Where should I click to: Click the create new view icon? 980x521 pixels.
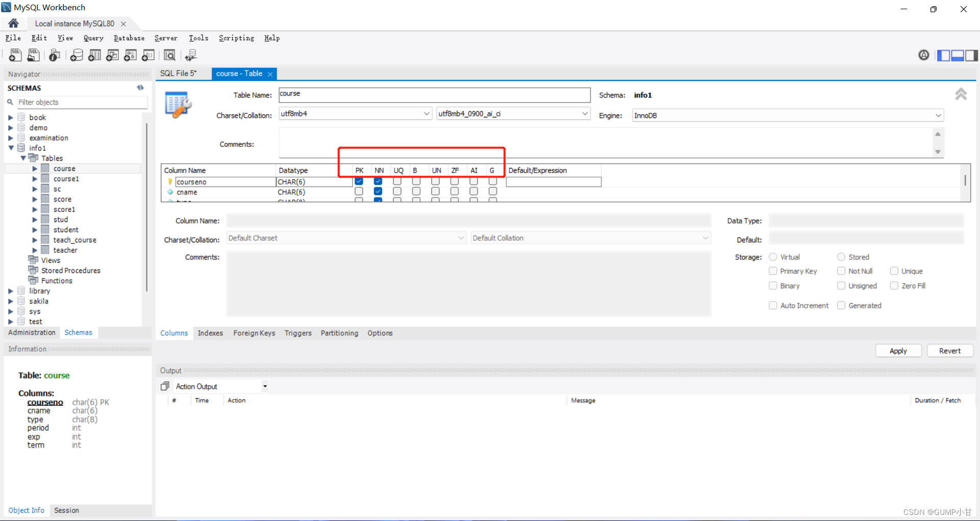(x=112, y=55)
